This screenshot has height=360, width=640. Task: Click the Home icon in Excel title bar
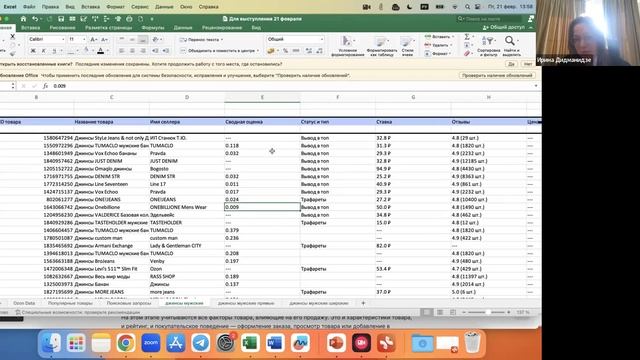pyautogui.click(x=23, y=19)
